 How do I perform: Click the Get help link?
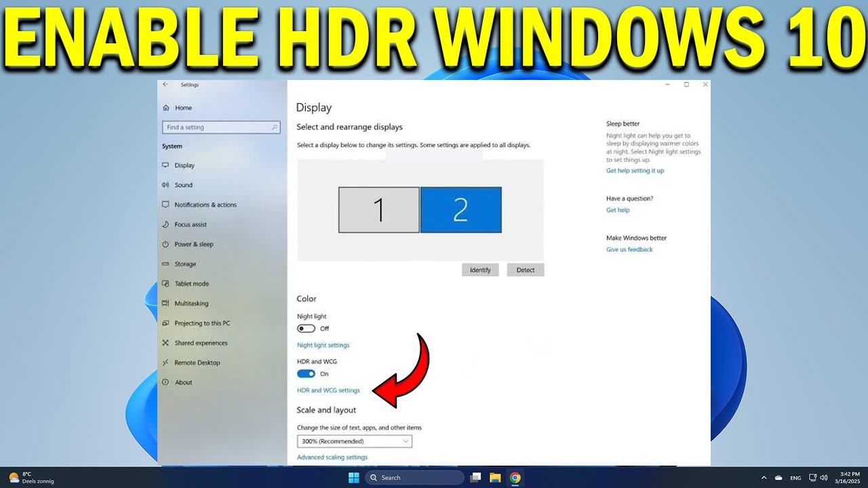618,210
